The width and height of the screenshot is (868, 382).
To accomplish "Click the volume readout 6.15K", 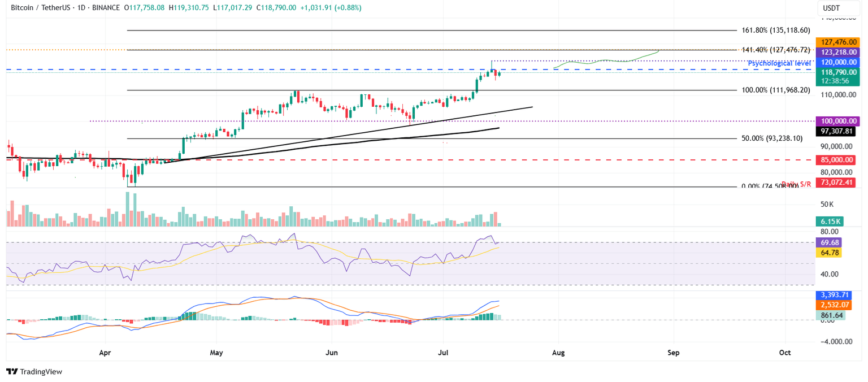I will coord(829,222).
